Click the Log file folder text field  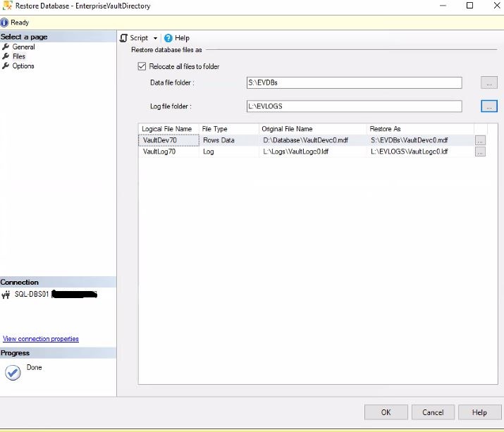pyautogui.click(x=354, y=106)
